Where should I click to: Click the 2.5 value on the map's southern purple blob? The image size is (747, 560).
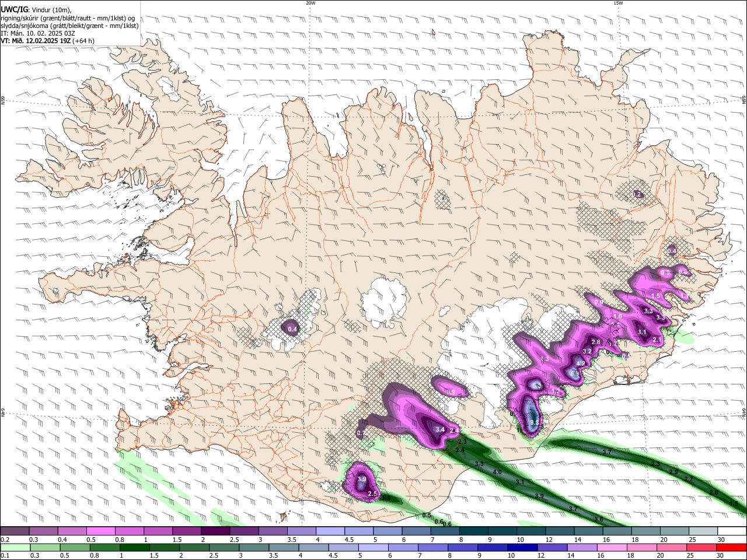click(x=372, y=494)
